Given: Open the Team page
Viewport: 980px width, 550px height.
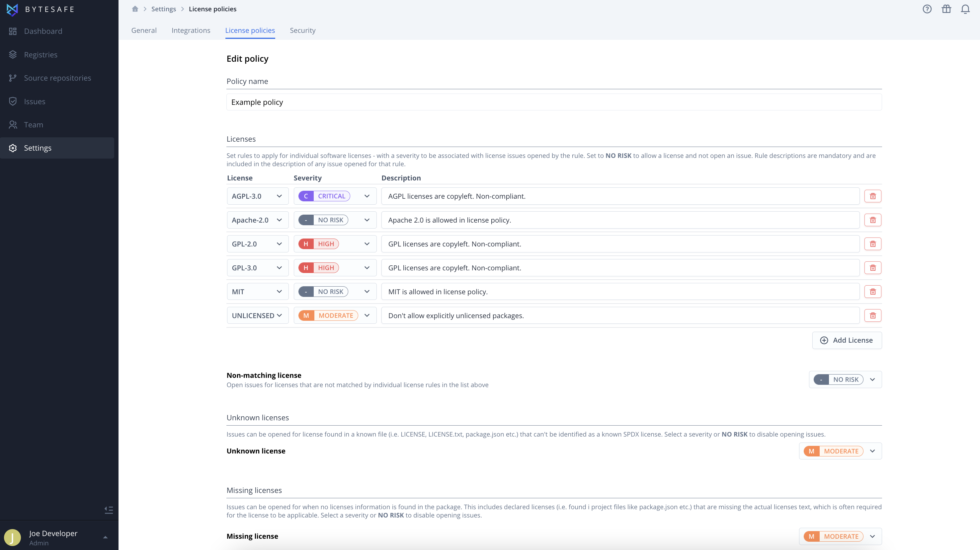Looking at the screenshot, I should [57, 125].
